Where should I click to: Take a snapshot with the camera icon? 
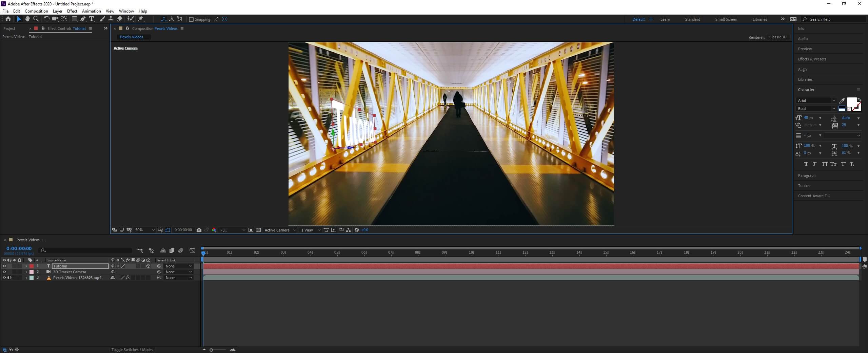pos(199,230)
